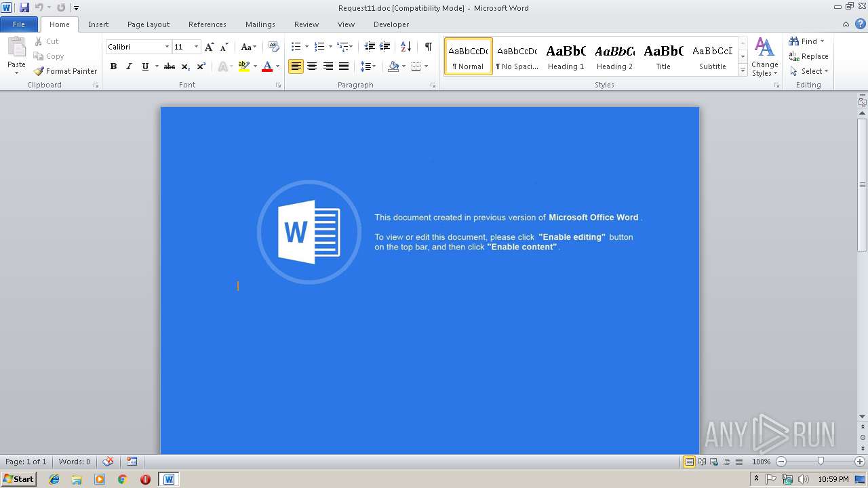This screenshot has width=868, height=488.
Task: Zoom out with the minus button
Action: point(781,462)
